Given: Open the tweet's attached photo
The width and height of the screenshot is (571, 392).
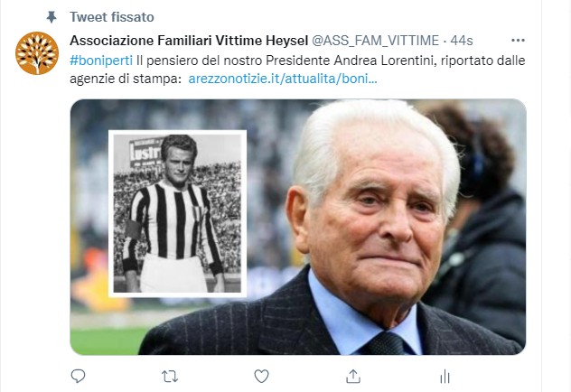Looking at the screenshot, I should coord(298,227).
